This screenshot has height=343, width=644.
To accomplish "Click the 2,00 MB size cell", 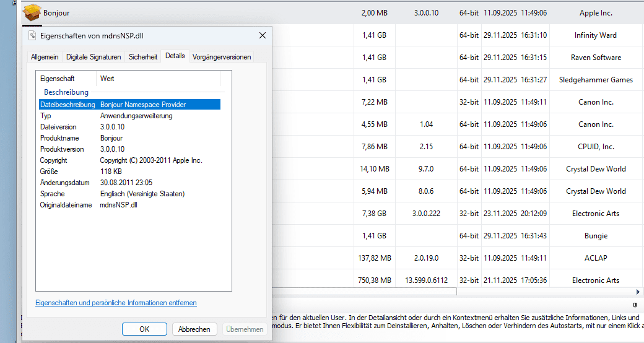I will tap(374, 13).
